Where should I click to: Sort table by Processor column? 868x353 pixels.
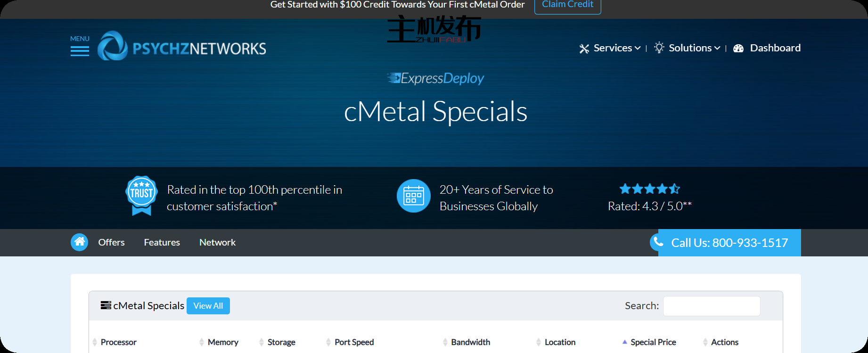118,342
